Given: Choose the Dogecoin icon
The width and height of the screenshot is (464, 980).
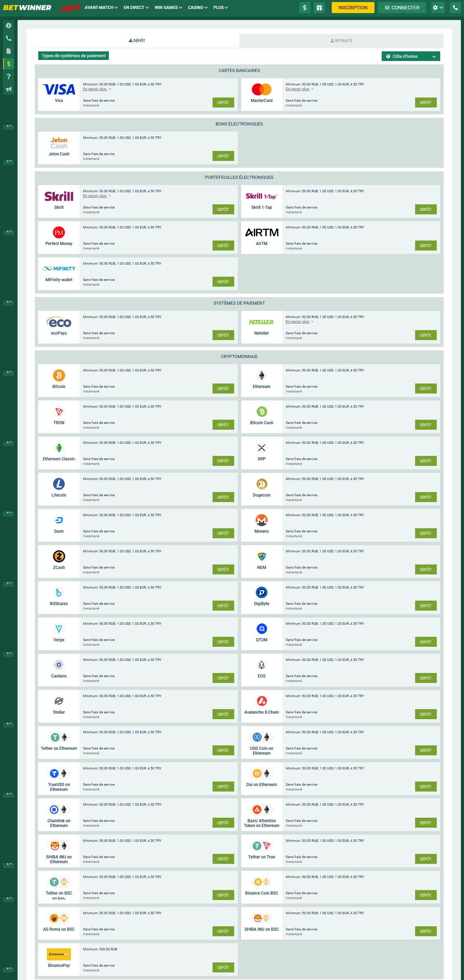Looking at the screenshot, I should 262,484.
